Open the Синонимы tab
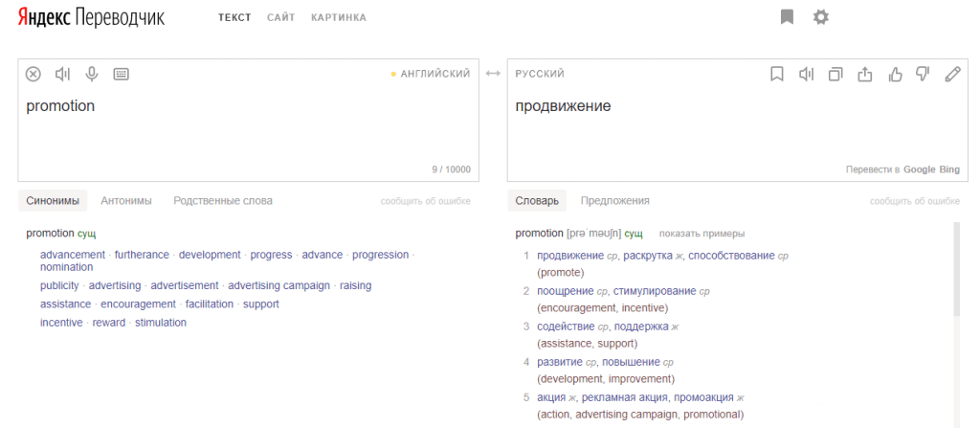This screenshot has height=428, width=980. [x=53, y=201]
